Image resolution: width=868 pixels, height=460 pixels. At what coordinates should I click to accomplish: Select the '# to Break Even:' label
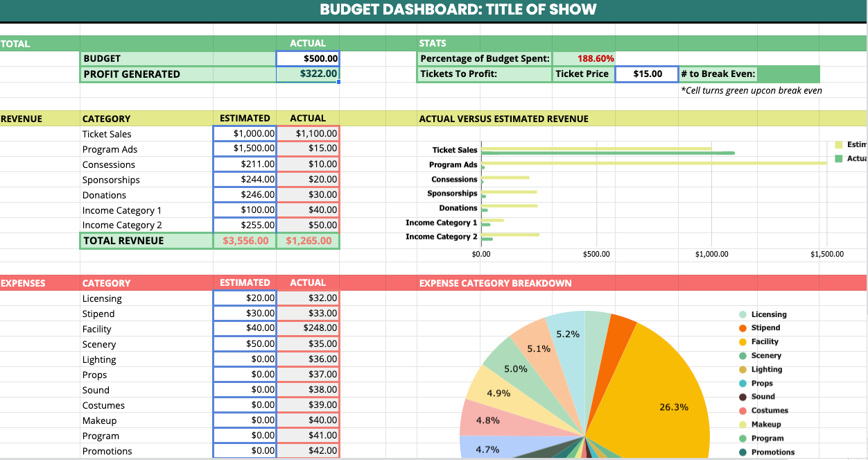click(x=718, y=74)
